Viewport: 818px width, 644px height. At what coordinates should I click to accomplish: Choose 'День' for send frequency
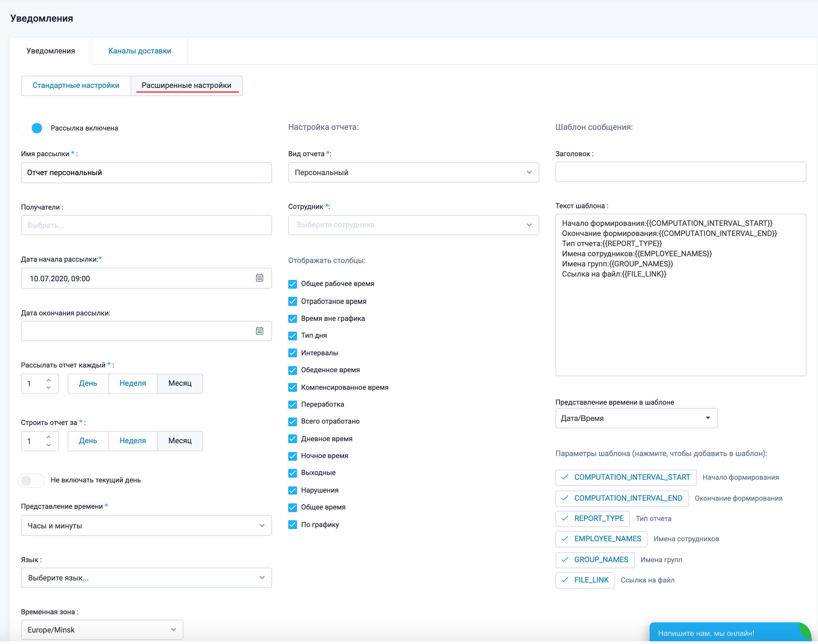pyautogui.click(x=88, y=383)
